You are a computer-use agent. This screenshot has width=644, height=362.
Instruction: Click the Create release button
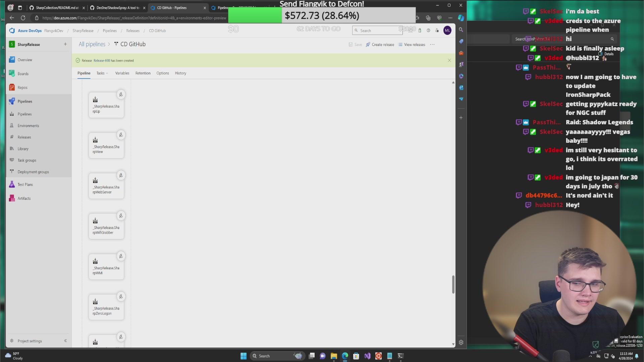[x=380, y=45]
